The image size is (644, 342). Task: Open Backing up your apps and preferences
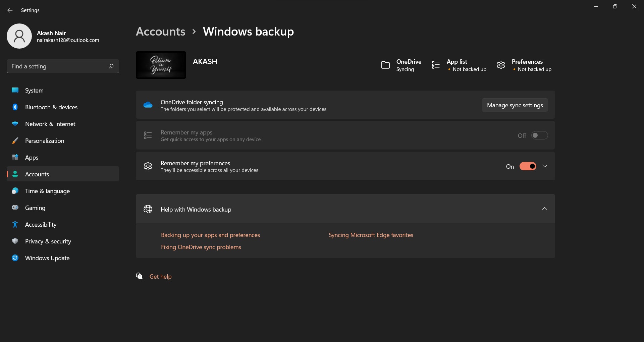click(210, 235)
